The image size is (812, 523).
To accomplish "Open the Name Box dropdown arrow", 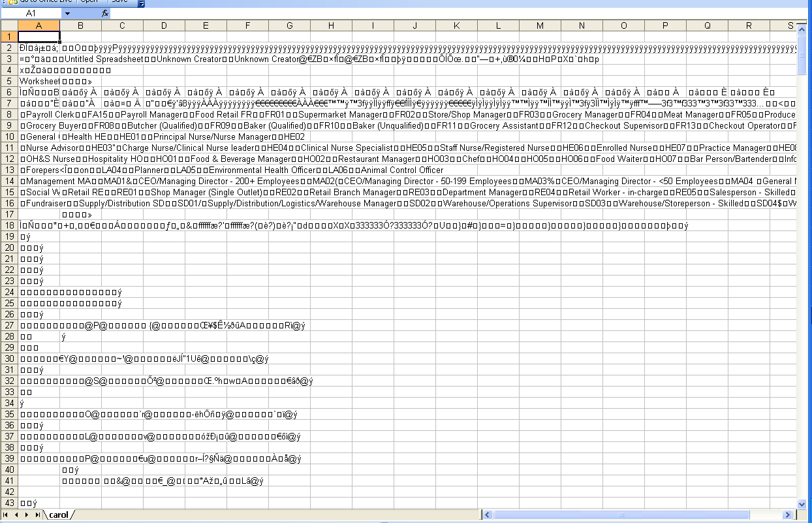I will point(68,13).
